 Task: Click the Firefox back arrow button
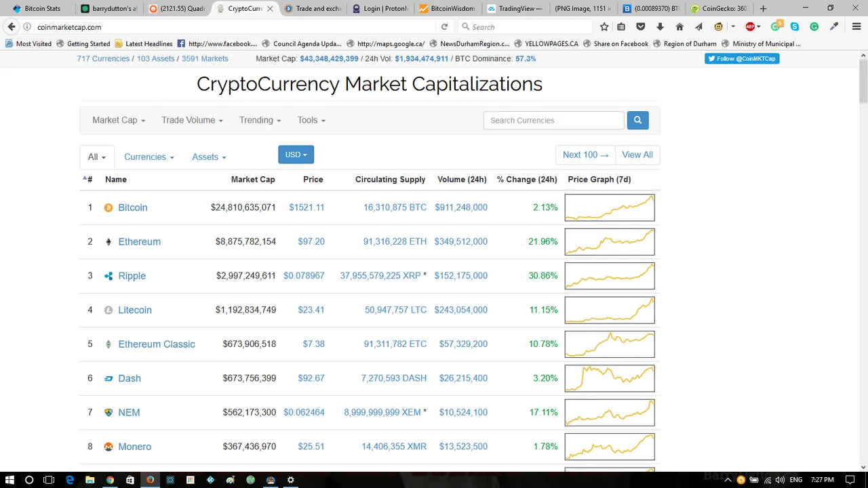(x=12, y=27)
